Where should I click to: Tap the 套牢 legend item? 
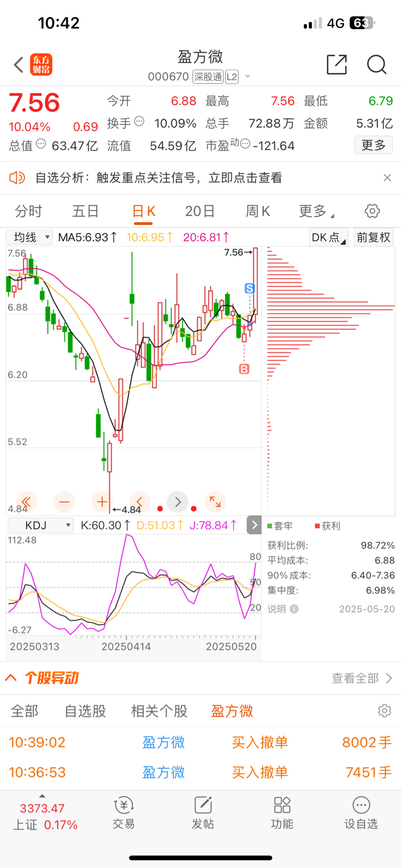(x=280, y=526)
